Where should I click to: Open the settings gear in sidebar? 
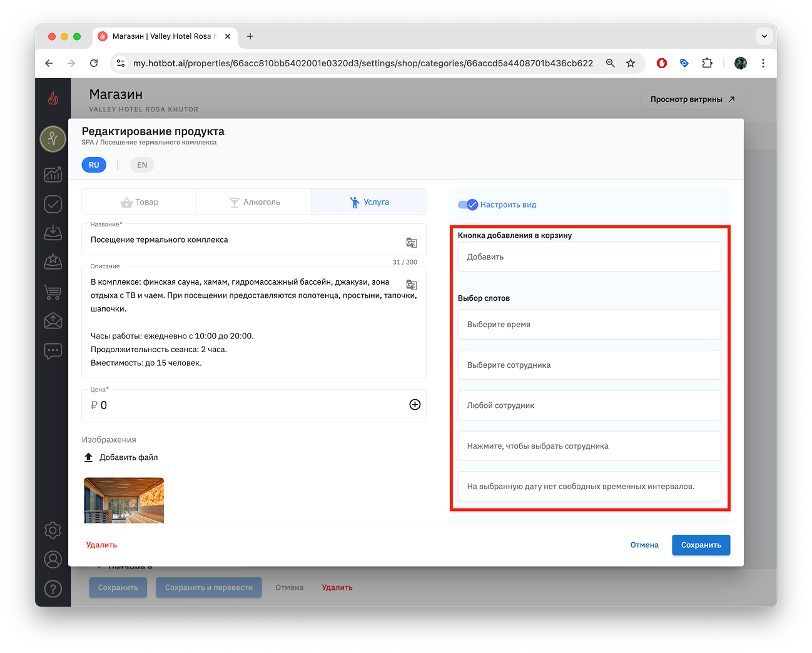coord(53,530)
